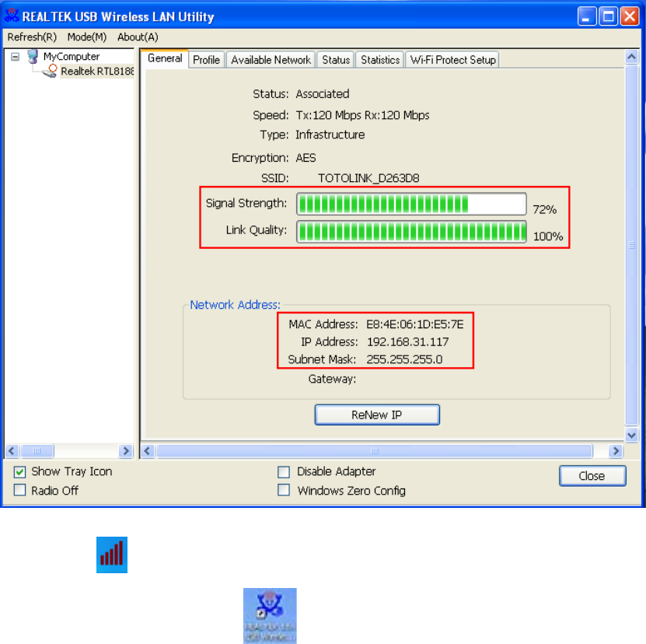Click the 100% link quality value
646x644 pixels.
[548, 236]
